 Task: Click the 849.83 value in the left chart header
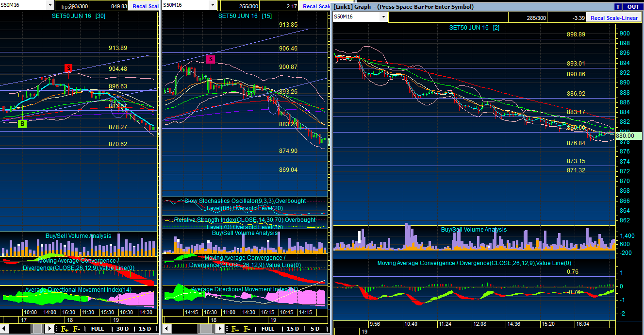(119, 7)
